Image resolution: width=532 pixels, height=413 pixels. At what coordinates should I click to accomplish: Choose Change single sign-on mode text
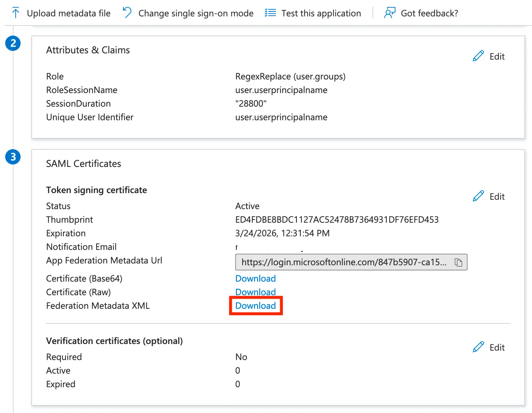[x=196, y=13]
